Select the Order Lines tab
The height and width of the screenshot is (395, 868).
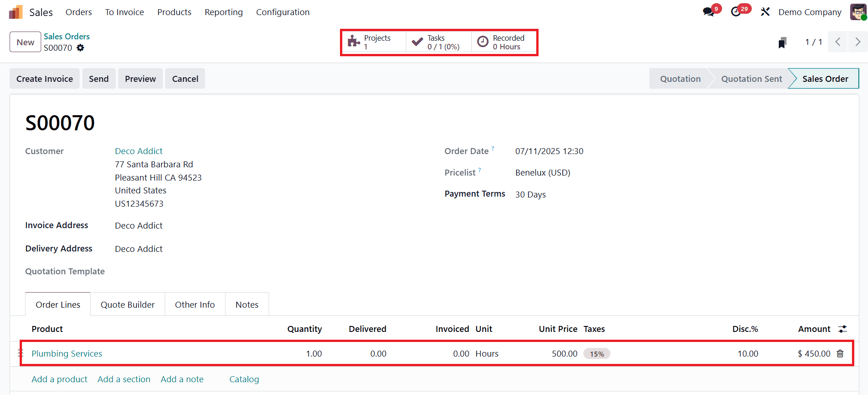click(x=58, y=304)
